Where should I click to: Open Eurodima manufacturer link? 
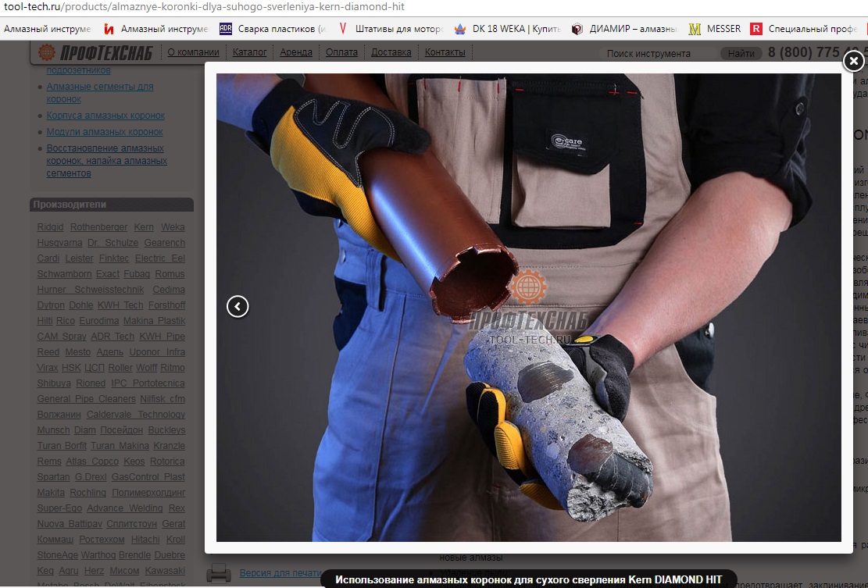(x=99, y=321)
